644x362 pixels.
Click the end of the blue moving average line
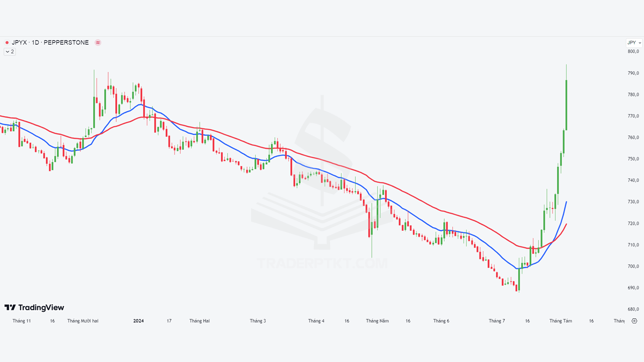click(x=567, y=202)
